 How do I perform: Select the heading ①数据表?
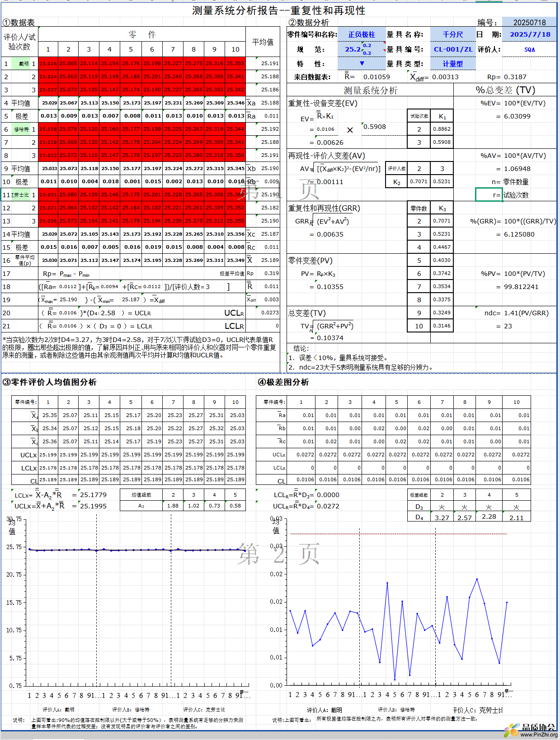tap(19, 23)
